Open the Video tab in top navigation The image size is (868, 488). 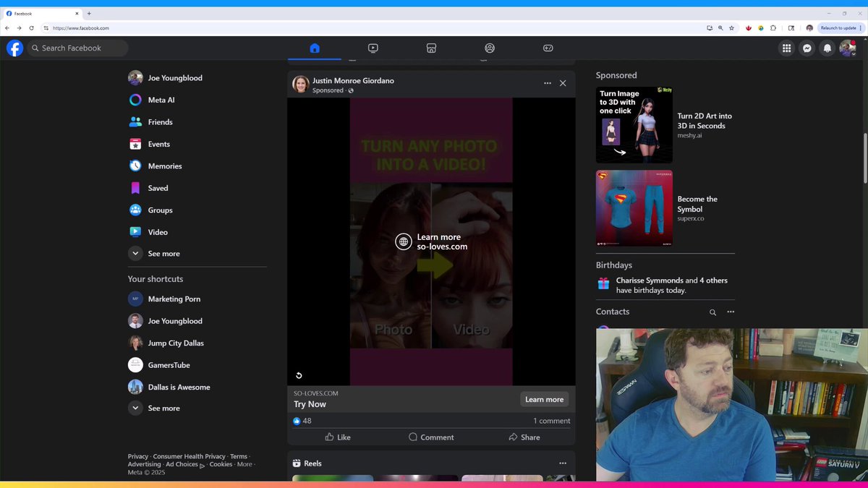tap(373, 48)
